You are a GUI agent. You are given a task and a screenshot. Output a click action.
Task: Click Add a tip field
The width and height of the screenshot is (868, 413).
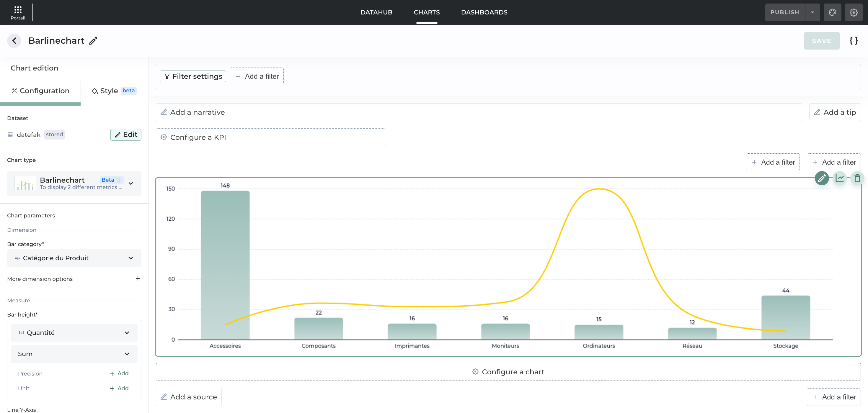tap(835, 112)
